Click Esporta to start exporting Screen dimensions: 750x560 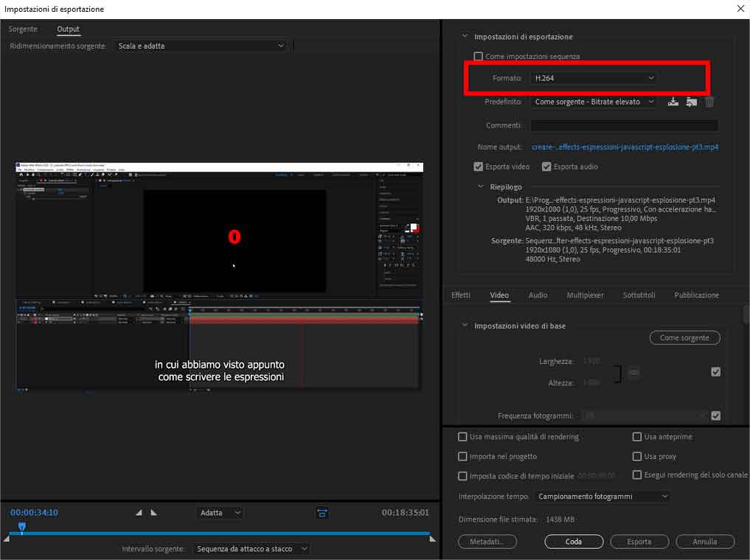pos(639,541)
